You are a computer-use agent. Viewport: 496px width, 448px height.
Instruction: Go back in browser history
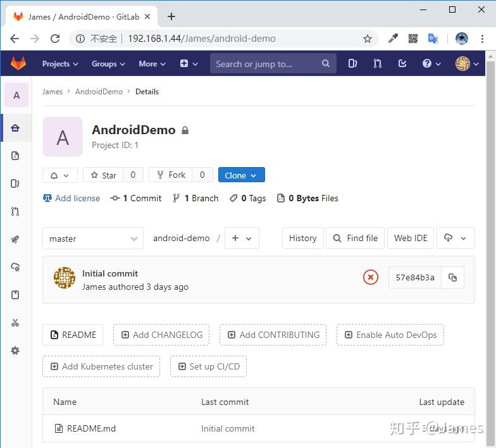pos(15,39)
